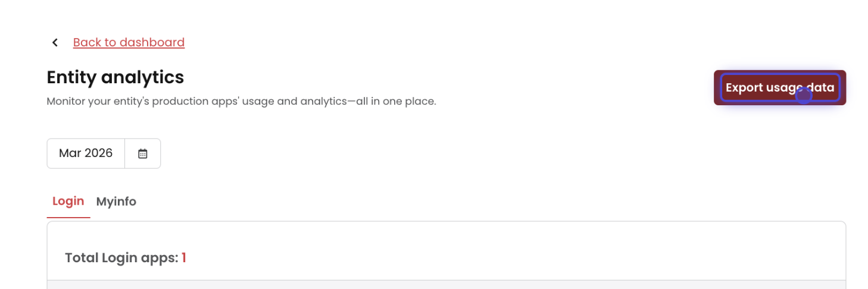Screen dimensions: 868x289
Task: Open the calendar date picker icon
Action: tap(143, 153)
